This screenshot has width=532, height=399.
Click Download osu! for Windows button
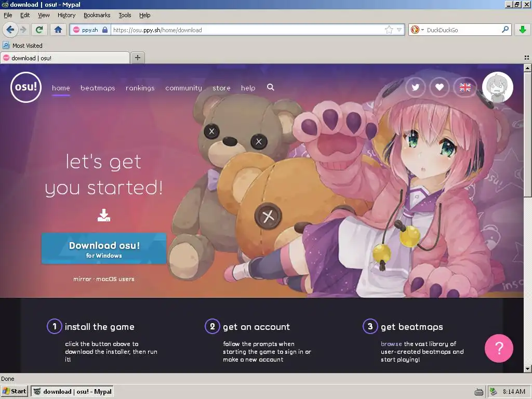click(104, 248)
